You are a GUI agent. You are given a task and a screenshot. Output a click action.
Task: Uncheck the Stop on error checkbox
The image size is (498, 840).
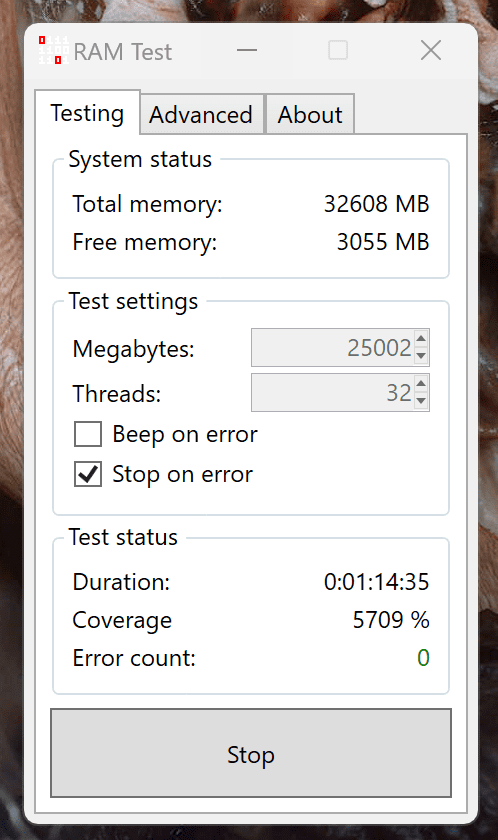pos(88,474)
